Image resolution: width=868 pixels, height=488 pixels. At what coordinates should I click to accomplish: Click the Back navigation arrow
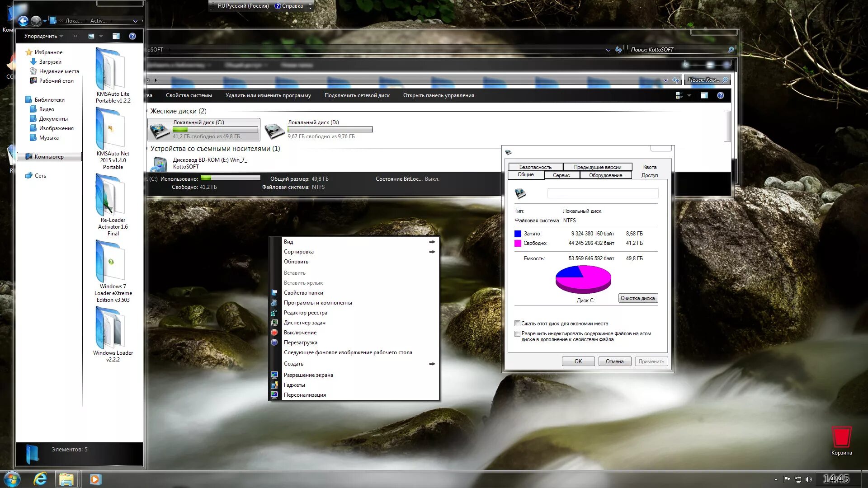coord(23,21)
